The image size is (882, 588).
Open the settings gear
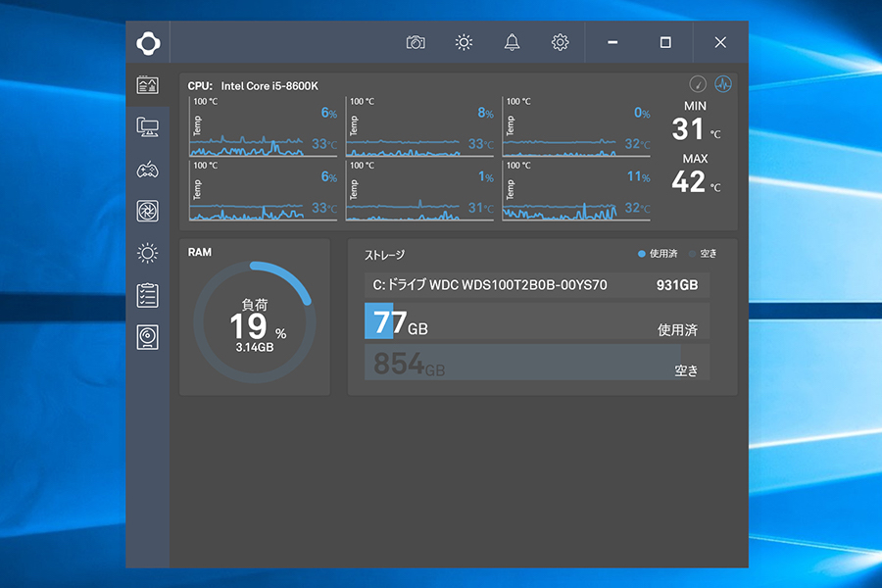(560, 42)
